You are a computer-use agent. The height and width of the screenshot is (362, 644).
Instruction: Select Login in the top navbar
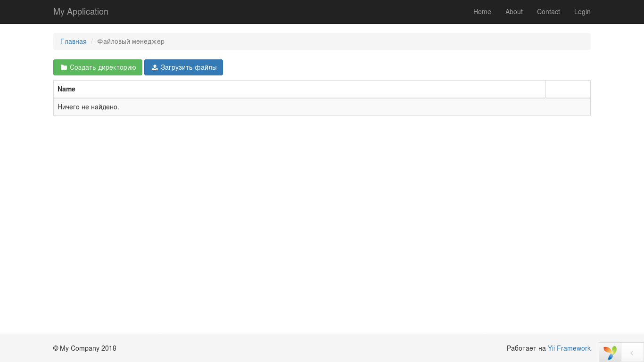tap(582, 12)
